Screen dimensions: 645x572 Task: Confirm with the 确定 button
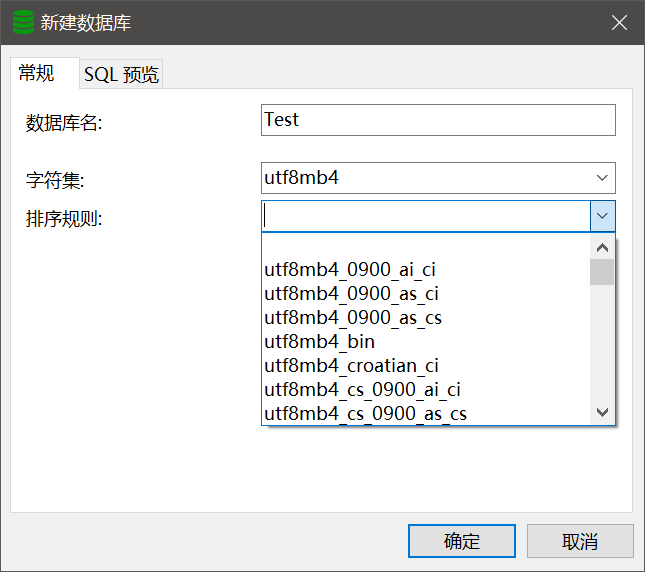click(x=462, y=541)
